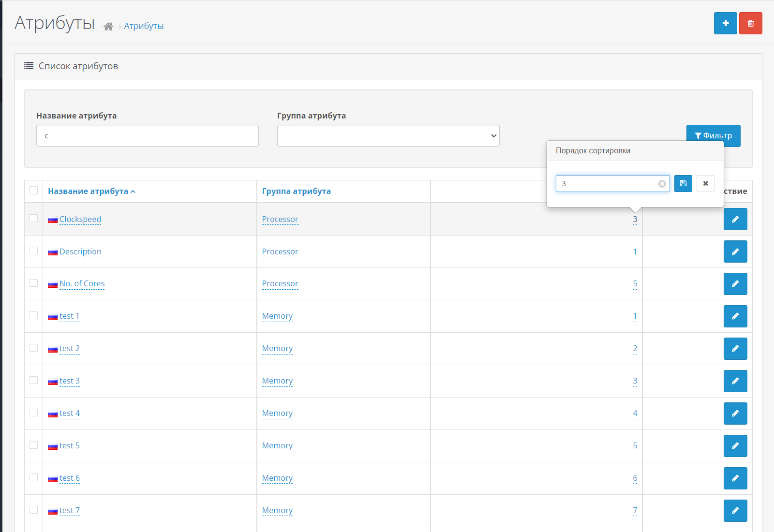Click sort order 5 in No. of Cores row
774x532 pixels.
635,283
